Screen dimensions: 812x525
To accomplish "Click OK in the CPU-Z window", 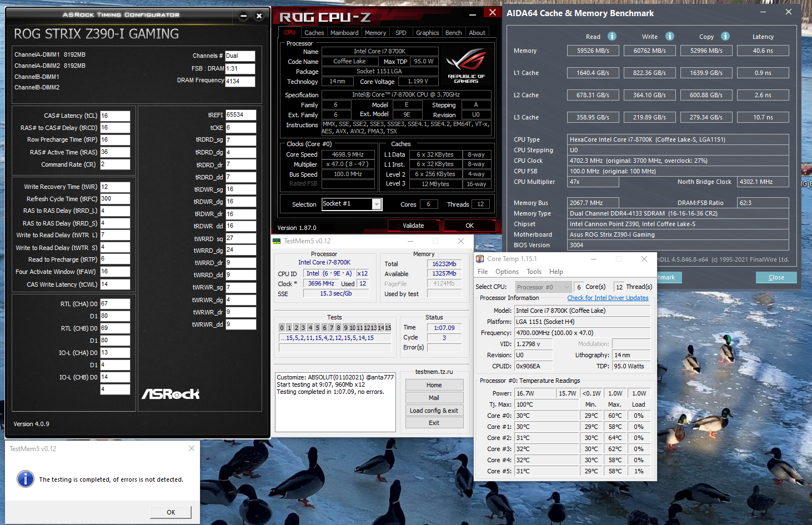I will click(x=469, y=226).
